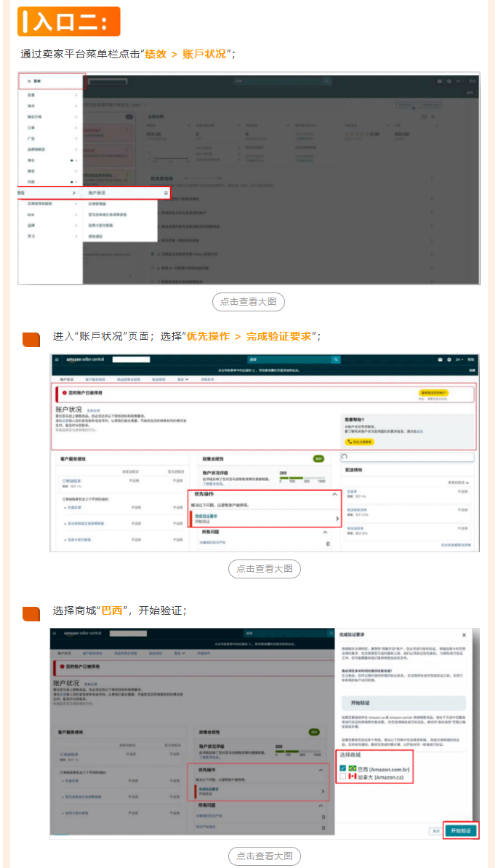Click the first 点击查看大图 button

[x=249, y=302]
